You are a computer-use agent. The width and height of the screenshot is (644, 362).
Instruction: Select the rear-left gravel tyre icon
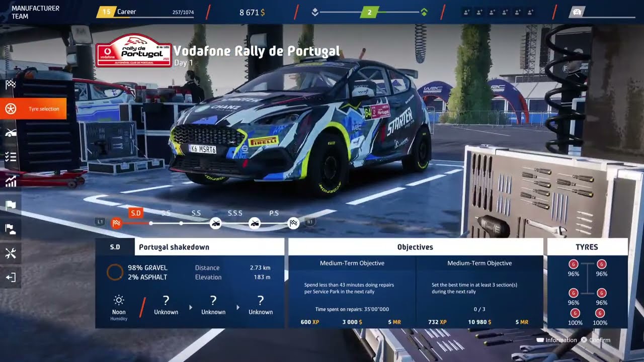pos(573,293)
